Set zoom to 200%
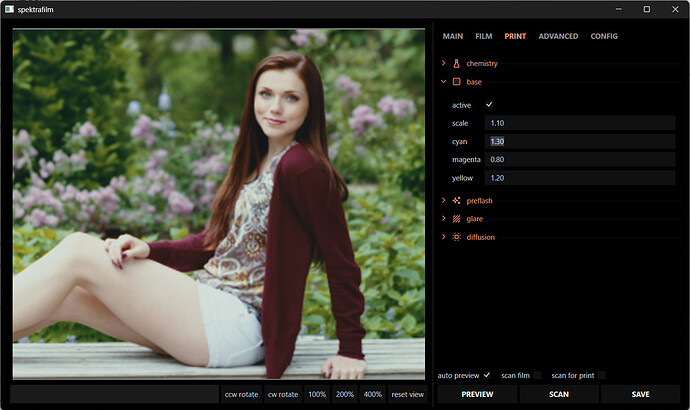The width and height of the screenshot is (690, 410). click(345, 394)
